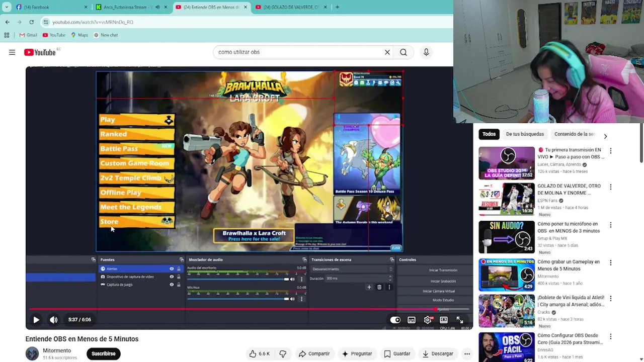This screenshot has height=362, width=644.
Task: Open the YouTube hamburger guide menu
Action: pyautogui.click(x=12, y=52)
